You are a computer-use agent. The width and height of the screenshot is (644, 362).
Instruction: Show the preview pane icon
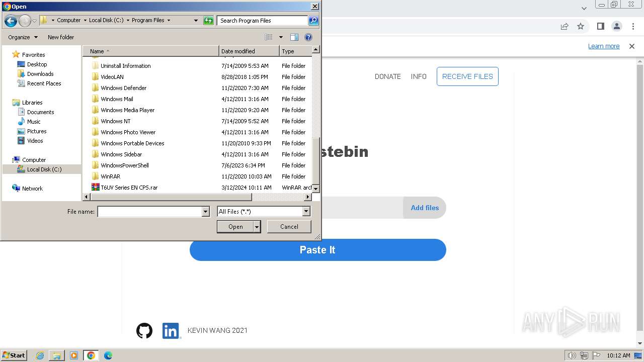294,37
